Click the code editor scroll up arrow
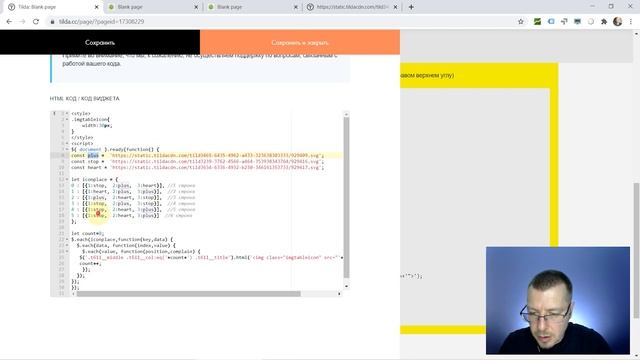This screenshot has width=640, height=360. 347,114
